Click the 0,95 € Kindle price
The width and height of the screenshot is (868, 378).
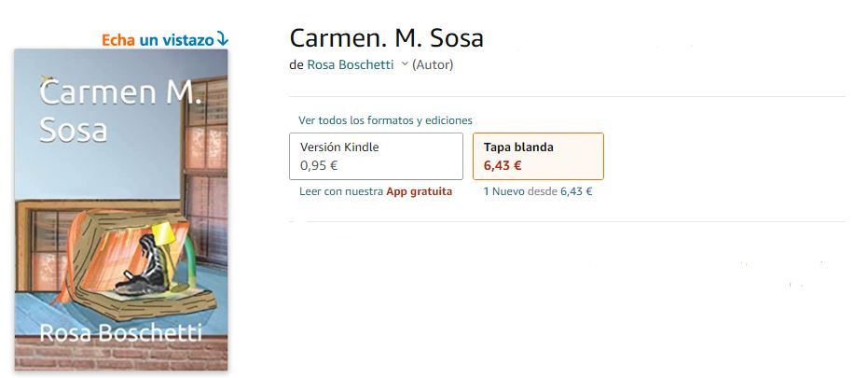[x=319, y=165]
